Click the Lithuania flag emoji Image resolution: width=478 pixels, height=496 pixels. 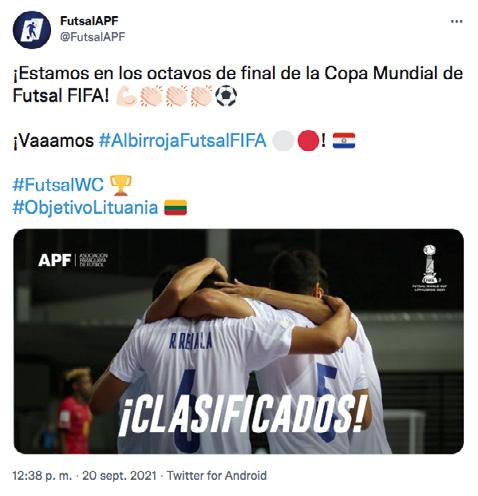tap(176, 207)
